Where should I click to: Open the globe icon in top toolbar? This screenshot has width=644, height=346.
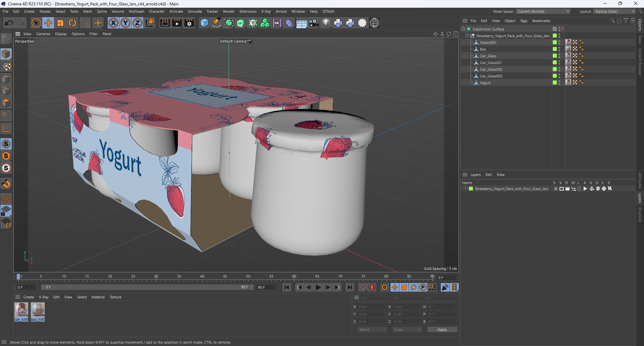374,23
